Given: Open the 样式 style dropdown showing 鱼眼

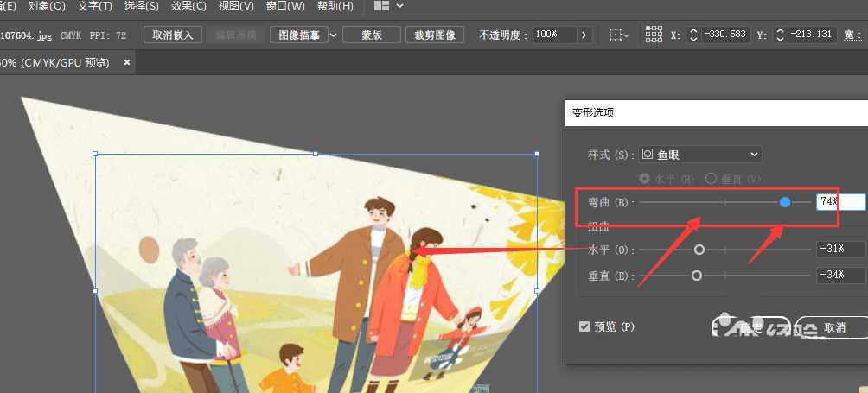Looking at the screenshot, I should pos(699,155).
